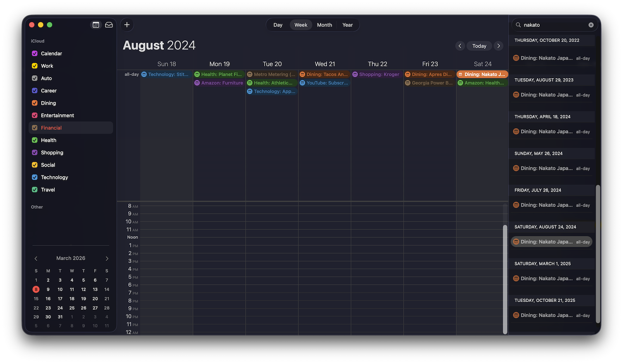Click the Dining icon on the August 24 result
This screenshot has height=364, width=623.
point(516,241)
